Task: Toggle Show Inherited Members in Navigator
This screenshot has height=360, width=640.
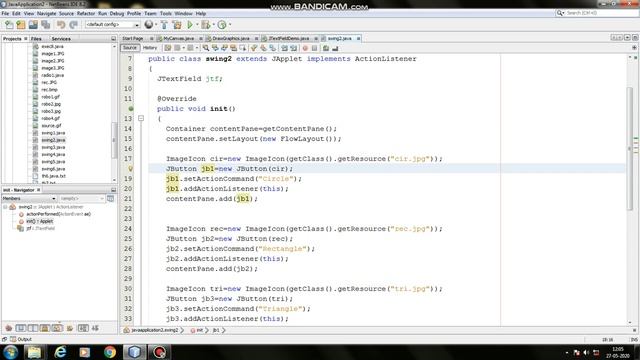Action: point(9,328)
